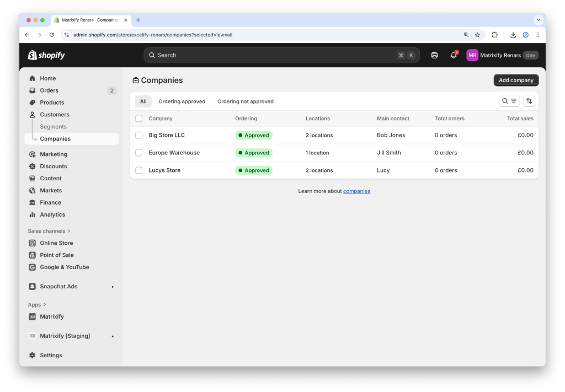Open the browser menu with three dots
Image resolution: width=565 pixels, height=392 pixels.
coord(538,34)
